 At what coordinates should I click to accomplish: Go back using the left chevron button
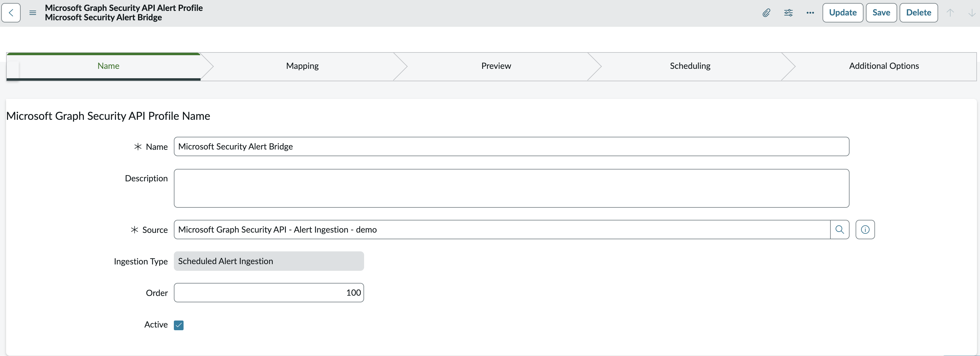[x=11, y=12]
